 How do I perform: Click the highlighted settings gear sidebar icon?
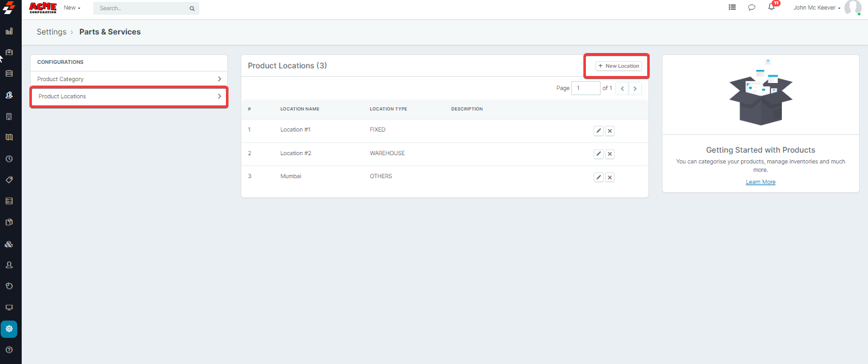(9, 329)
